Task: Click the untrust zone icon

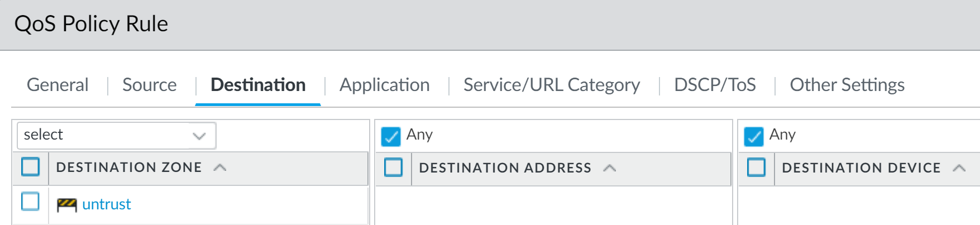Action: (66, 205)
